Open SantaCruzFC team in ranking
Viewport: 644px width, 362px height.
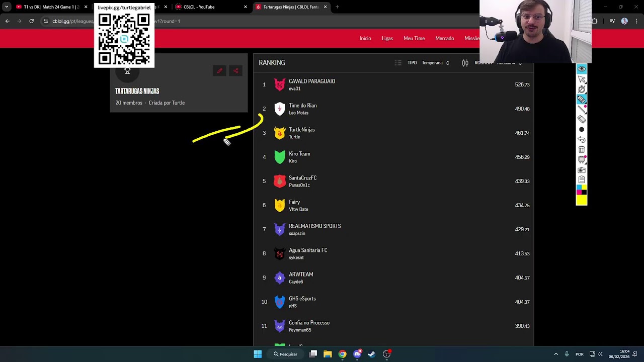click(x=393, y=181)
